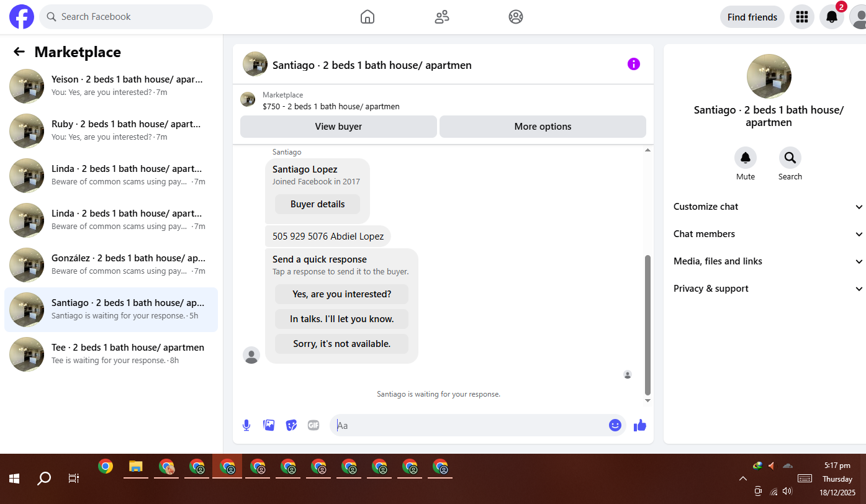
Task: Click the microphone voice clip icon
Action: click(x=246, y=425)
